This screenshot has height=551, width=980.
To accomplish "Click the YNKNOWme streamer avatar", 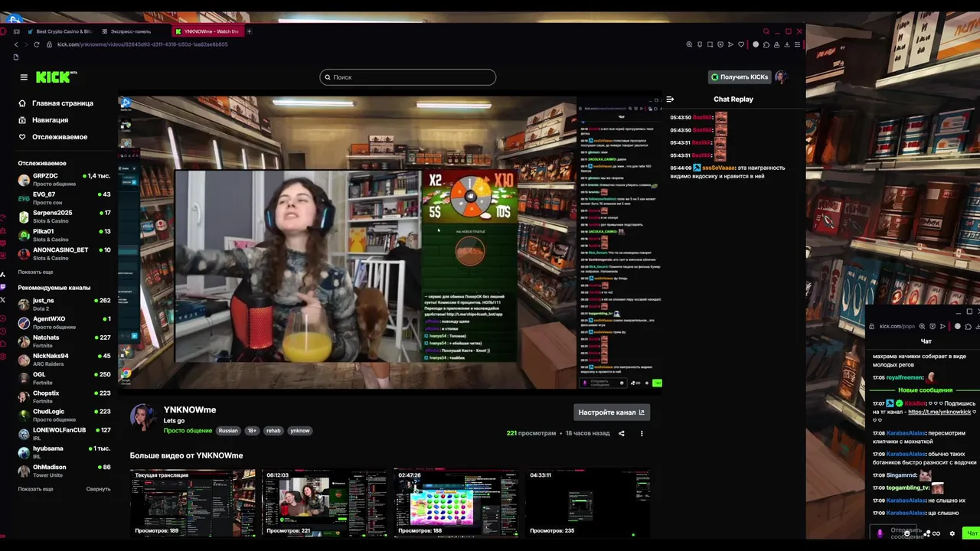I will [143, 417].
